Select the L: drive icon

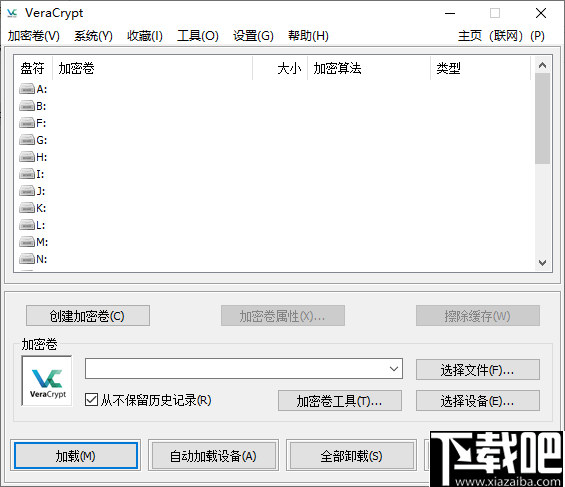pos(27,225)
